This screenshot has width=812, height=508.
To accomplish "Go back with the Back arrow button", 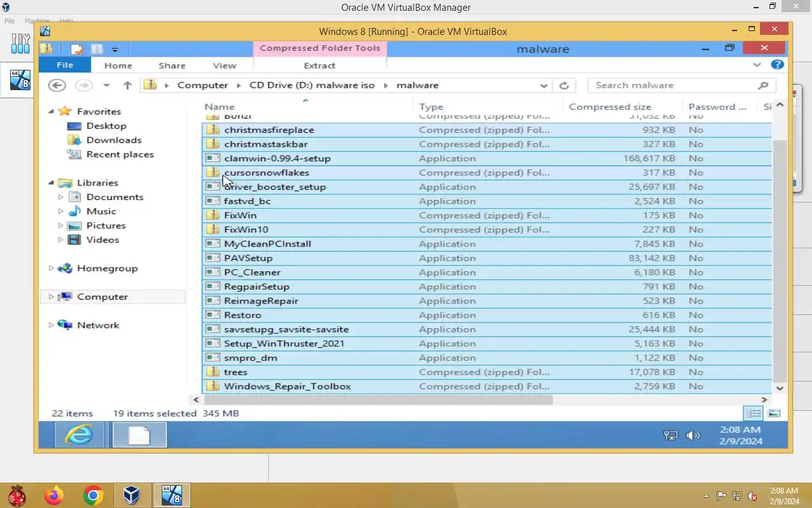I will pos(57,85).
